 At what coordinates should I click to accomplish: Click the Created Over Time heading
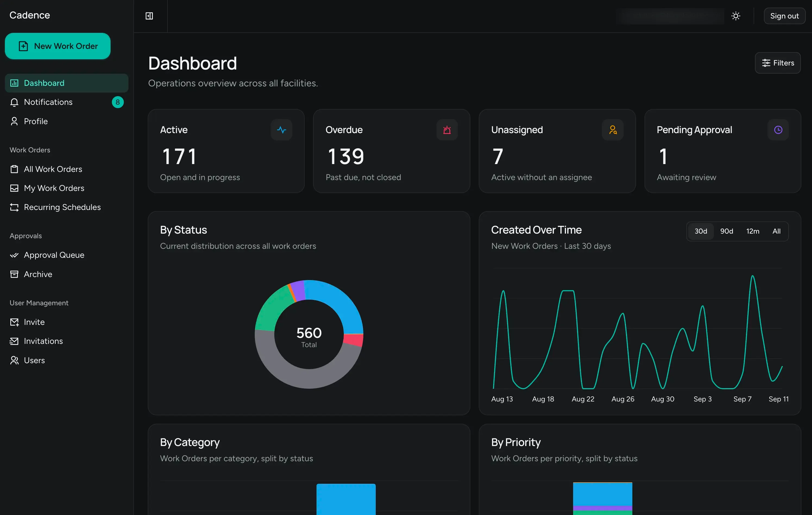pos(536,230)
